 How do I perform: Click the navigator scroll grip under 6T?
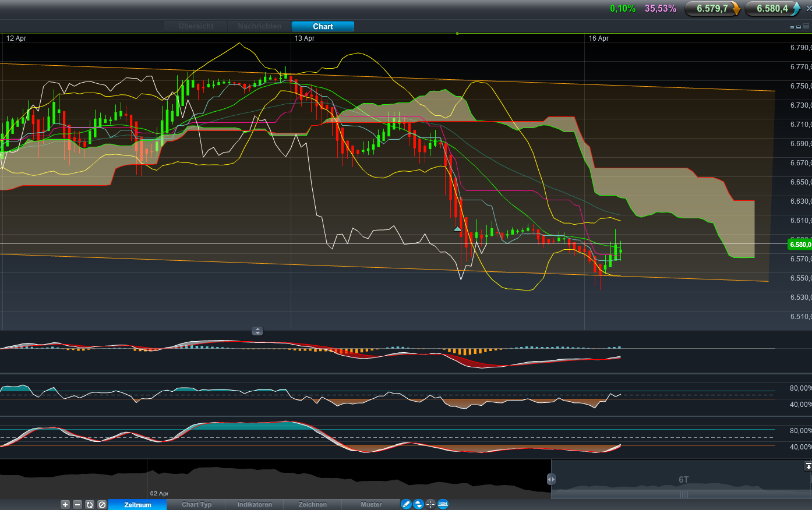[684, 495]
